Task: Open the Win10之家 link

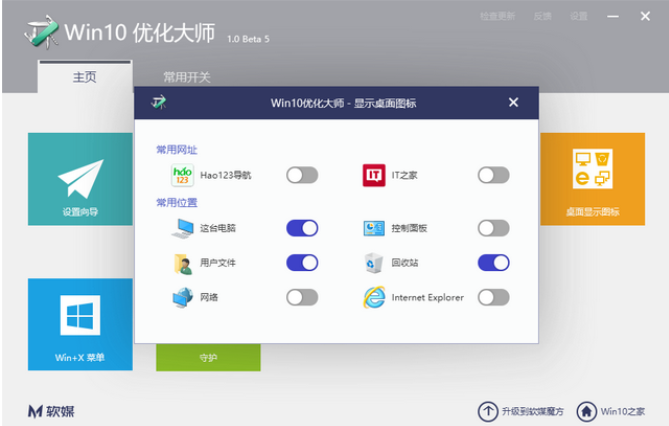Action: click(613, 411)
